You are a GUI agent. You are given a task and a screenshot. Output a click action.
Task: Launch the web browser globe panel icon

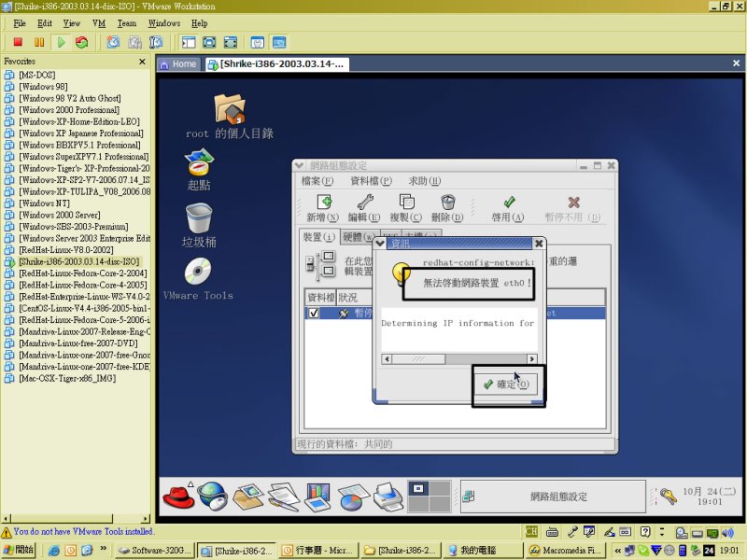[x=213, y=496]
